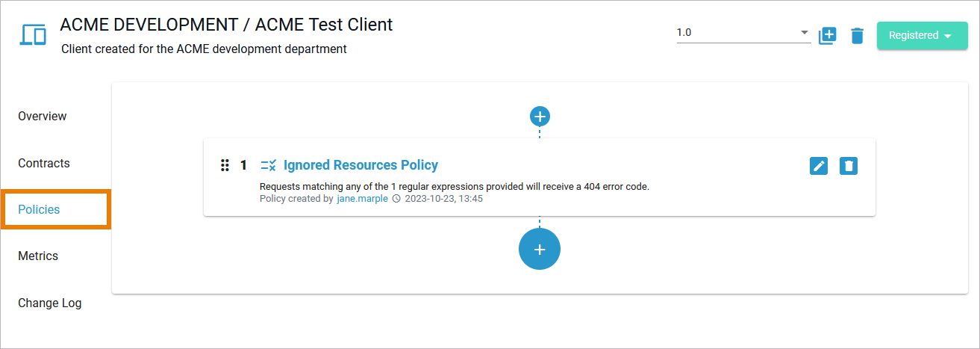Open the Ignored Resources Policy title link
Image resolution: width=980 pixels, height=349 pixels.
click(361, 165)
